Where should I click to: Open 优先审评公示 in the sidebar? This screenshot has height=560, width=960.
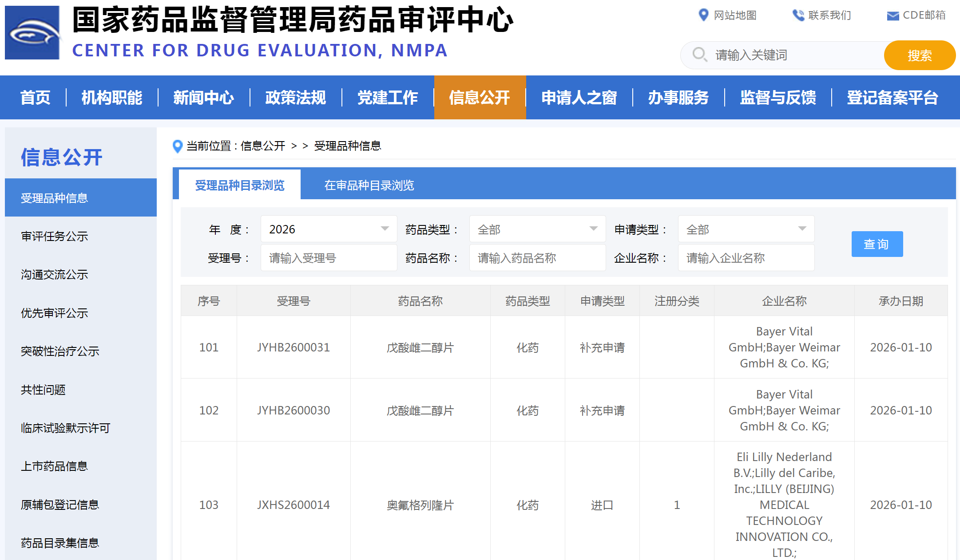[55, 313]
